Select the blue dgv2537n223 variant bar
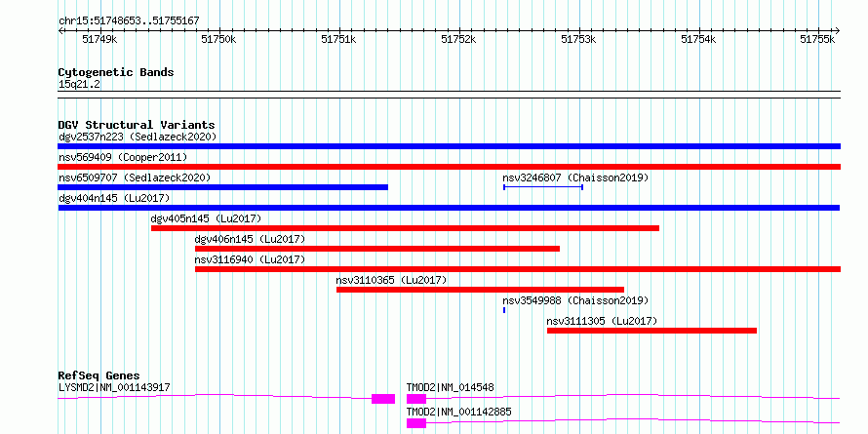The height and width of the screenshot is (434, 868). (449, 146)
